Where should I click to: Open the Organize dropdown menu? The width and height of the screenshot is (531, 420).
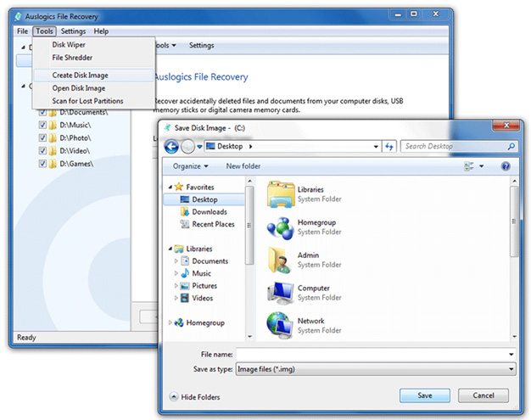click(x=189, y=166)
